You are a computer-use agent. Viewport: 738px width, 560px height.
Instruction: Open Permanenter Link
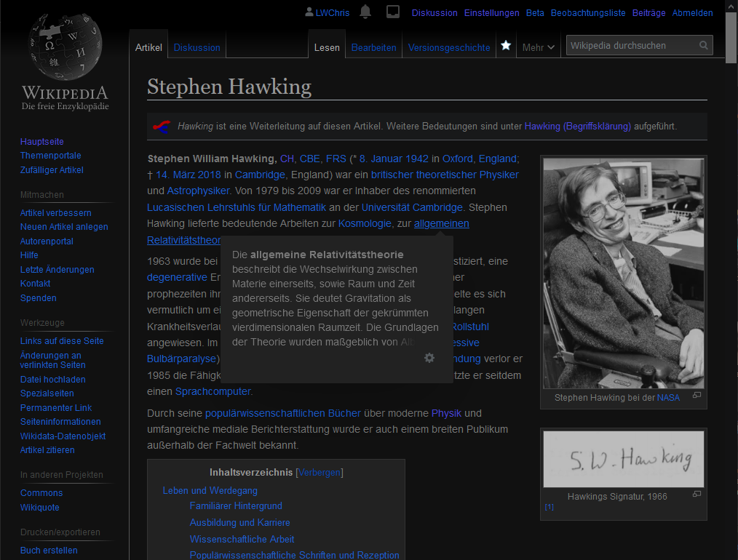[55, 408]
